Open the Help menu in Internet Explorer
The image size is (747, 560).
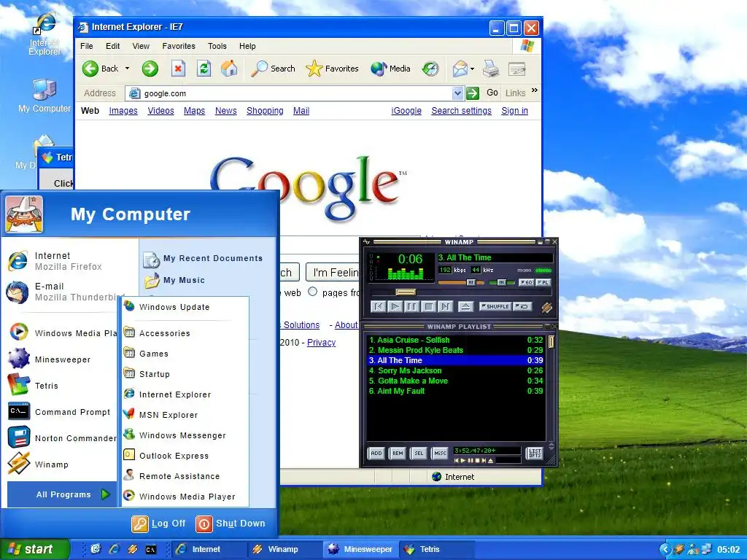[x=248, y=46]
